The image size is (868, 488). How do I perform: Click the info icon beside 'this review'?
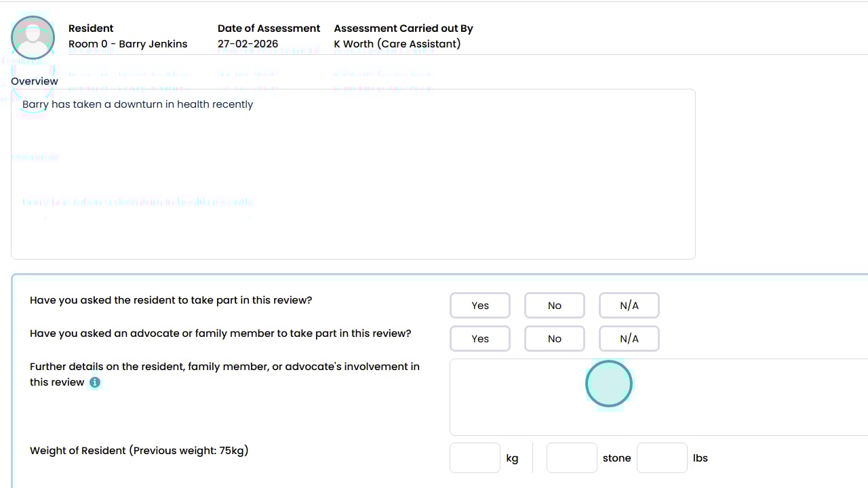pos(95,382)
